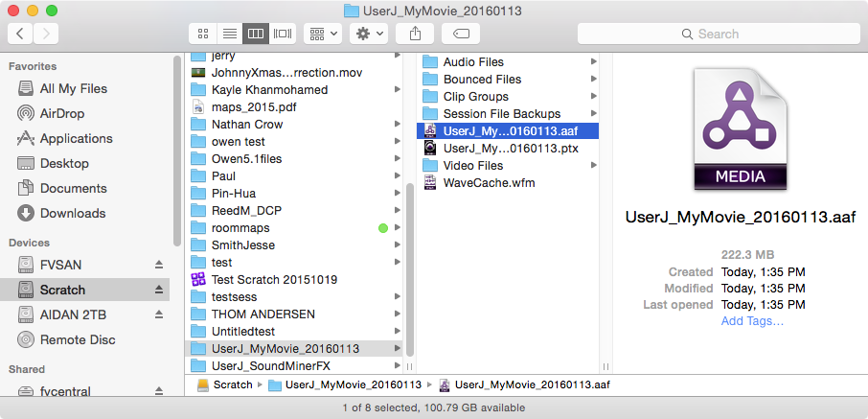Expand the Bounced Files folder arrow

coord(593,80)
